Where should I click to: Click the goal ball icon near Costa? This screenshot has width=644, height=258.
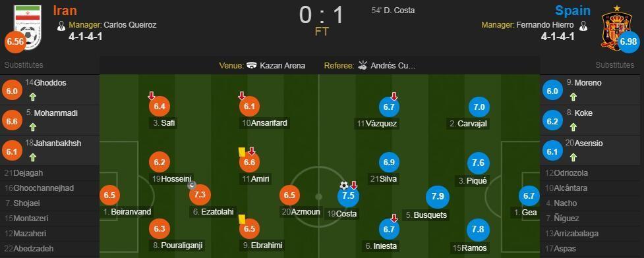point(344,186)
